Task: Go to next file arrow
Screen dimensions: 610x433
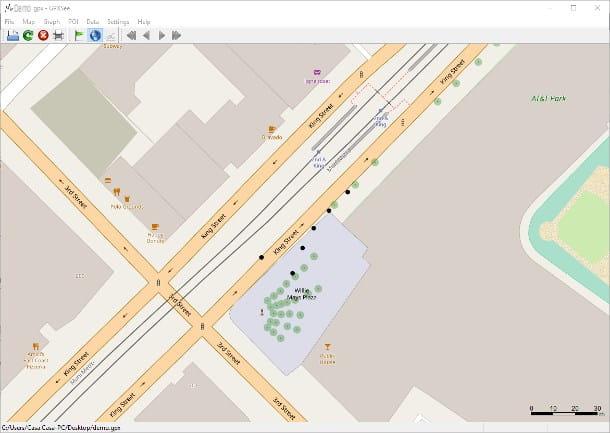Action: 161,35
